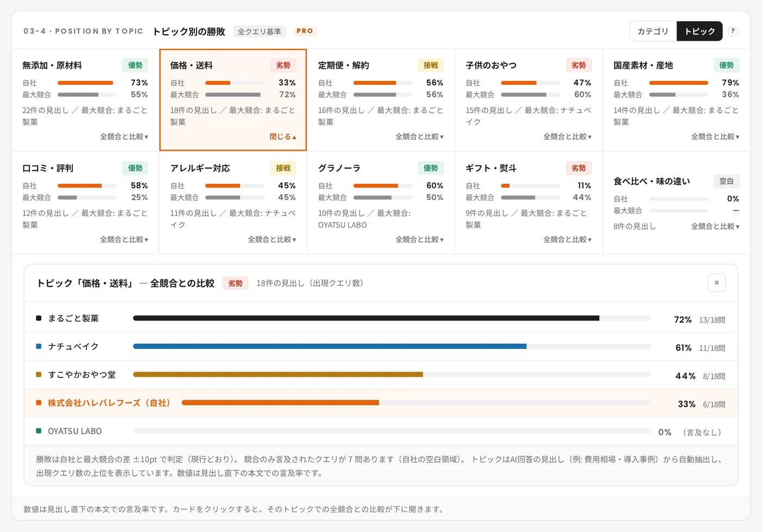This screenshot has width=762, height=532.
Task: Close the 価格・送料 comparison panel
Action: tap(716, 283)
